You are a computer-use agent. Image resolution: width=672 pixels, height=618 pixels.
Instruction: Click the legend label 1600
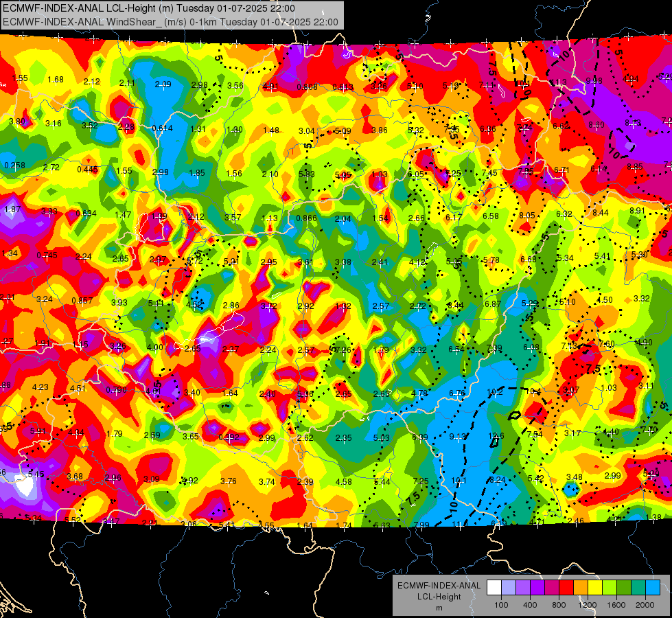(x=616, y=605)
